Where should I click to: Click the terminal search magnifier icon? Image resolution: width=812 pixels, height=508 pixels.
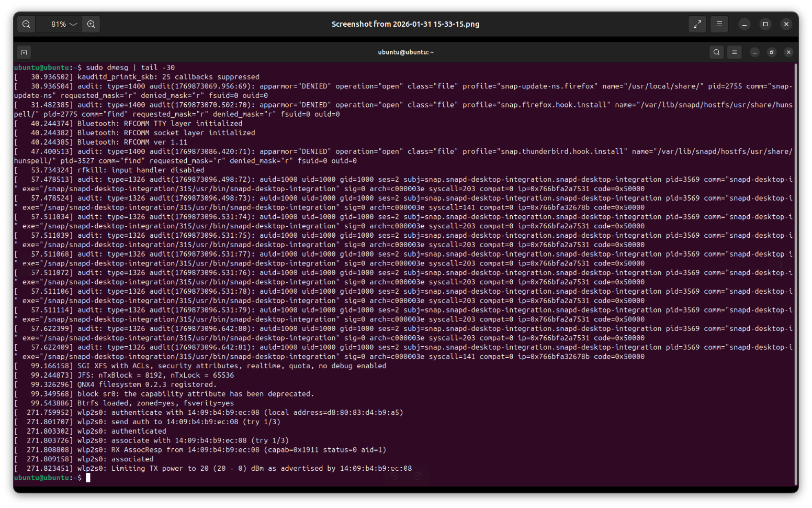(x=716, y=52)
